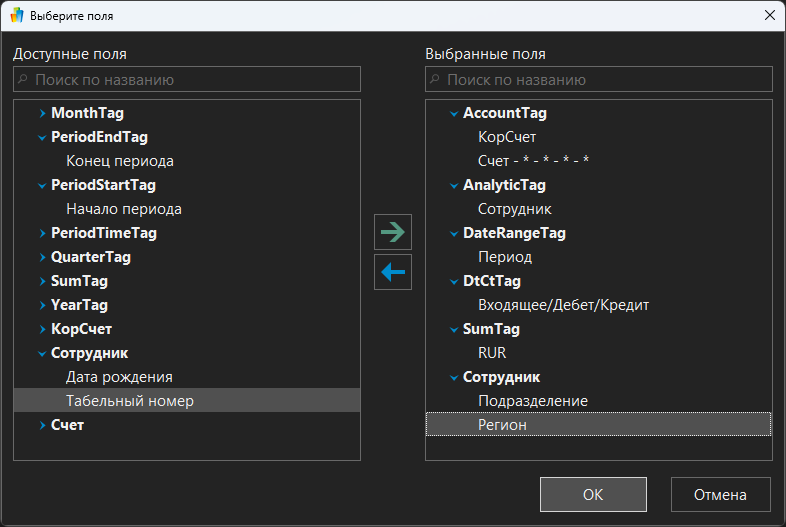Viewport: 786px width, 527px height.
Task: Select the Дата рождения field
Action: (x=119, y=377)
